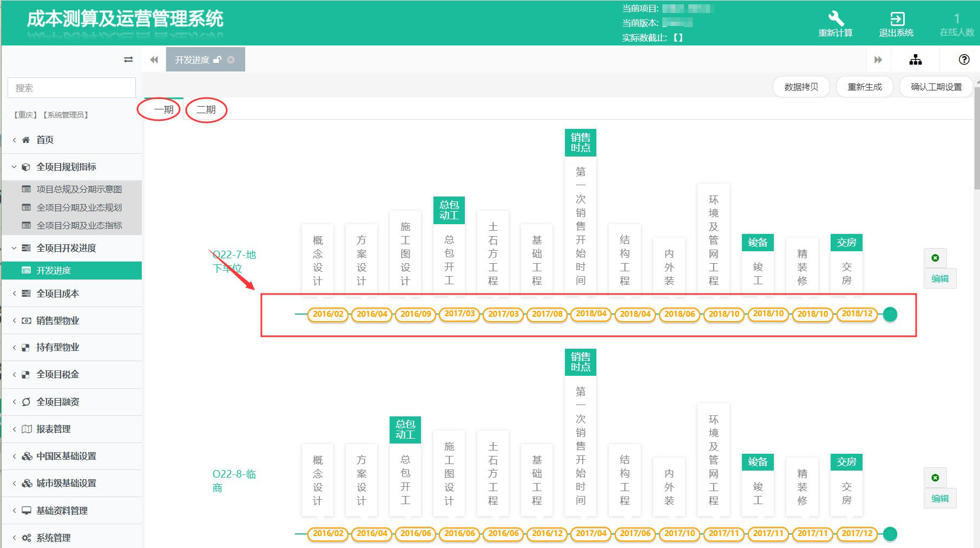This screenshot has width=980, height=548.
Task: Click the exit system icon (退出系统)
Action: tap(896, 19)
